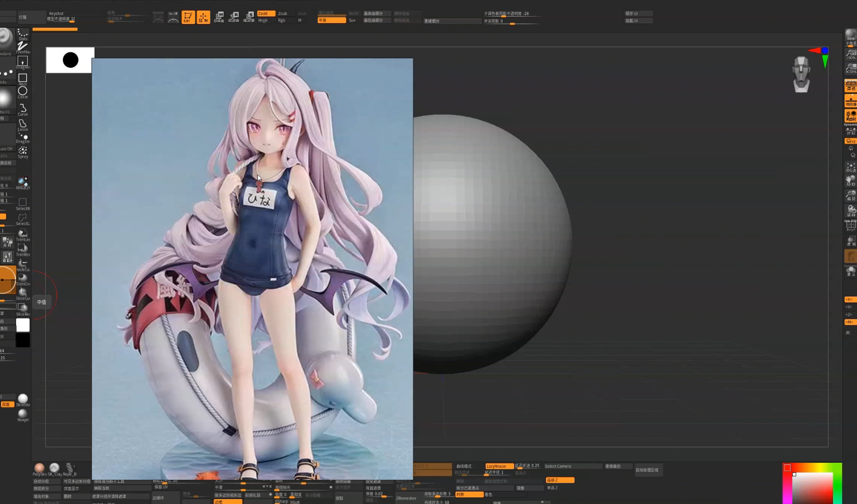Image resolution: width=857 pixels, height=504 pixels.
Task: Toggle the XYZ rotation mode
Action: point(850,141)
